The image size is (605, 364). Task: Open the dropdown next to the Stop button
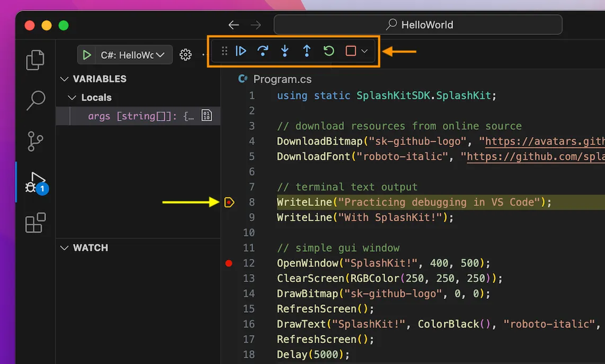point(364,51)
